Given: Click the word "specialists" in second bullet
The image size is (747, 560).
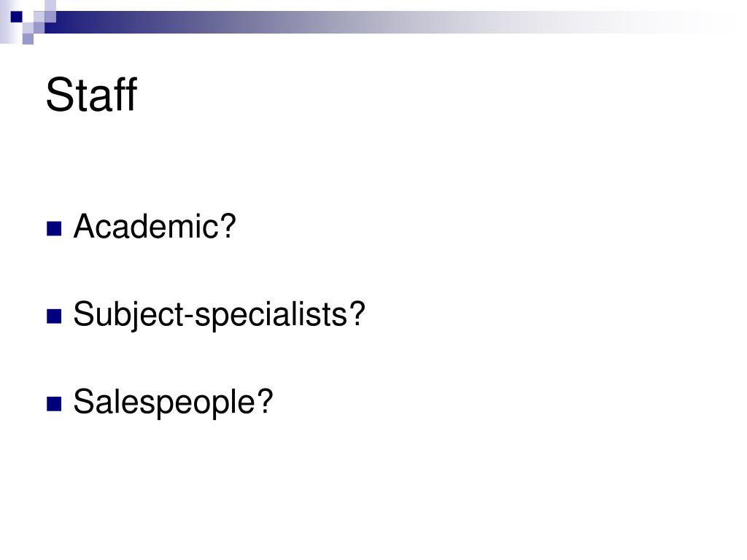Looking at the screenshot, I should coord(271,315).
